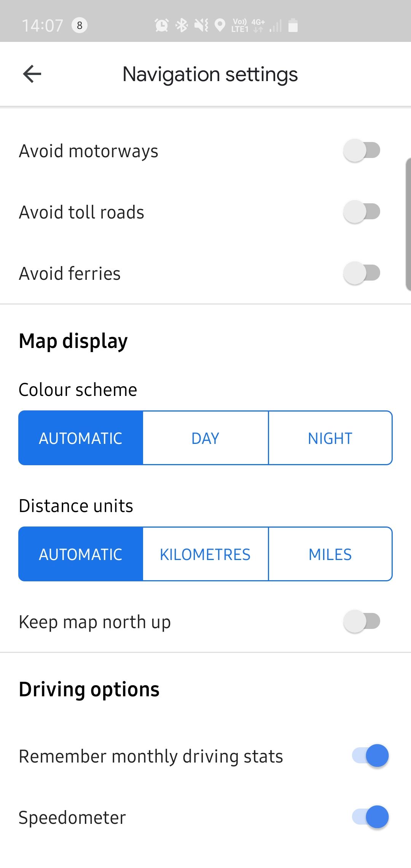Tap the location pin status icon
Image resolution: width=411 pixels, height=868 pixels.
tap(220, 26)
